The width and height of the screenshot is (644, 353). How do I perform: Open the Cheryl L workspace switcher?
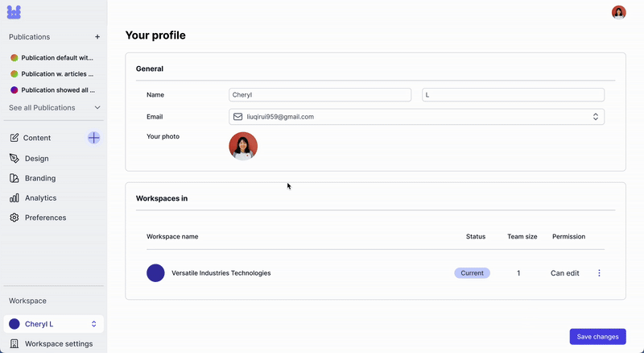point(54,324)
